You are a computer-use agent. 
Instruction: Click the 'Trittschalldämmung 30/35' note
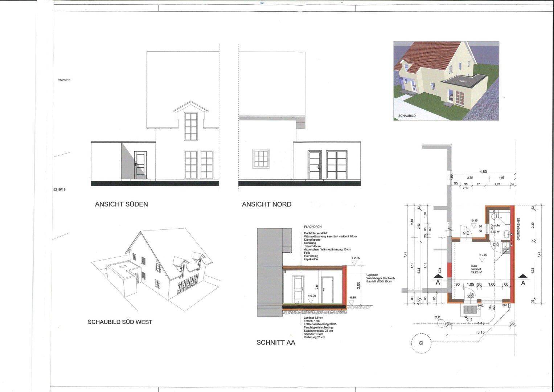point(320,324)
